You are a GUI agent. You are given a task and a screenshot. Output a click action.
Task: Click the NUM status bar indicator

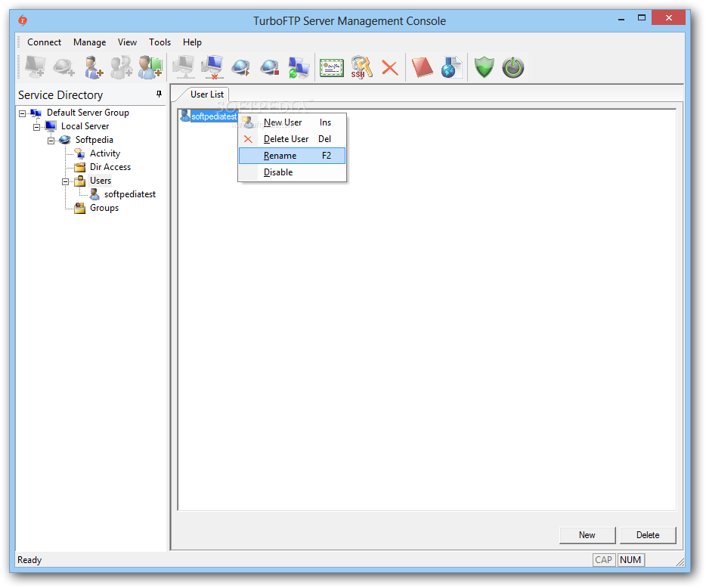(x=630, y=559)
